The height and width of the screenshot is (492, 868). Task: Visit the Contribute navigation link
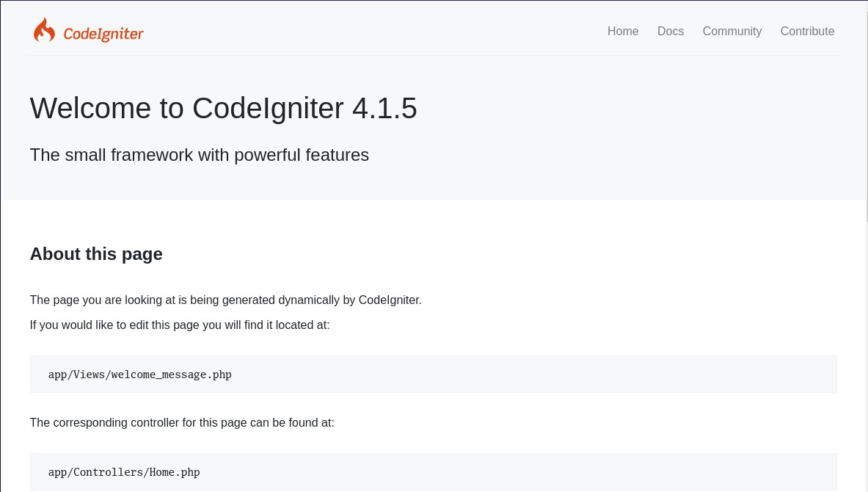coord(807,32)
